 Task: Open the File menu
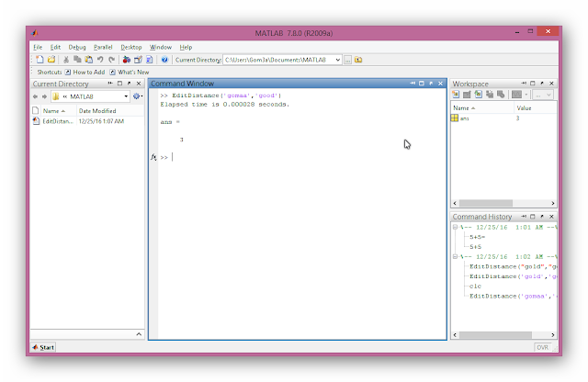pos(38,47)
